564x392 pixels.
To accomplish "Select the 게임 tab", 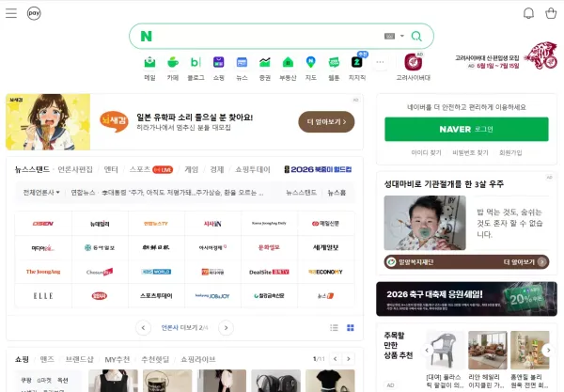I will pos(192,169).
